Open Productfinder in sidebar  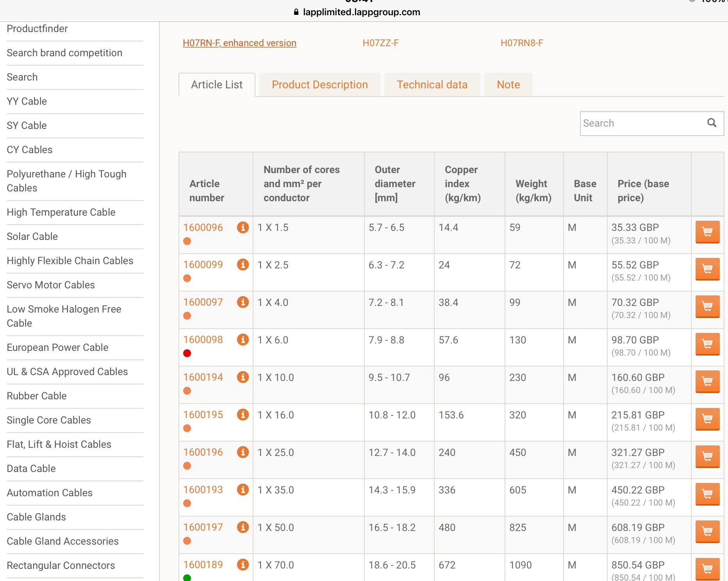[x=37, y=29]
